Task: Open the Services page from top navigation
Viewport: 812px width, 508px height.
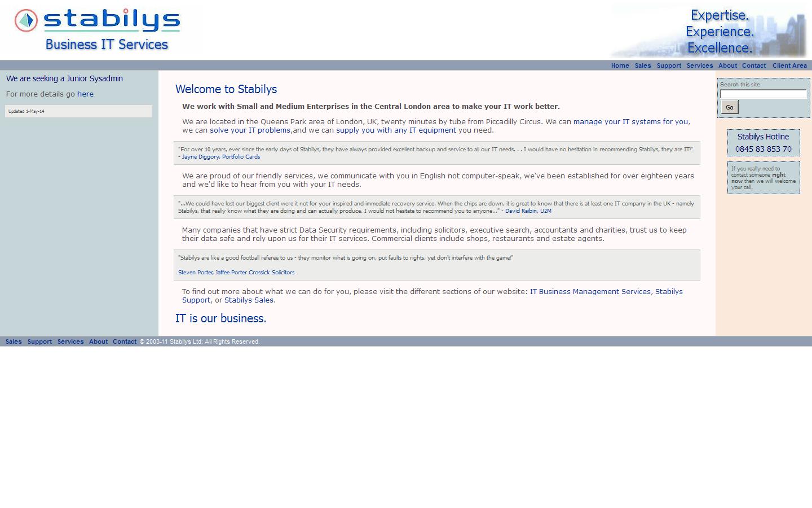Action: click(700, 65)
